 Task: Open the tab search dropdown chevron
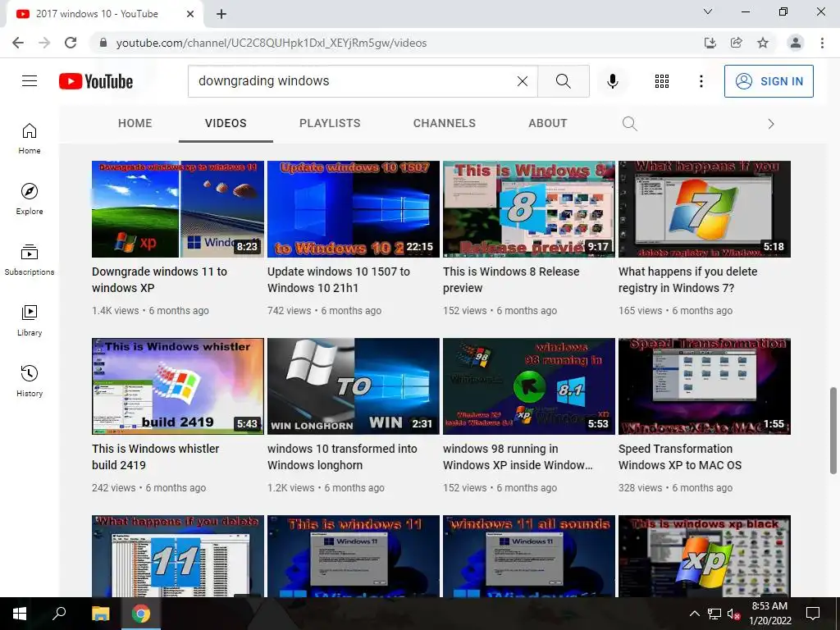[708, 11]
